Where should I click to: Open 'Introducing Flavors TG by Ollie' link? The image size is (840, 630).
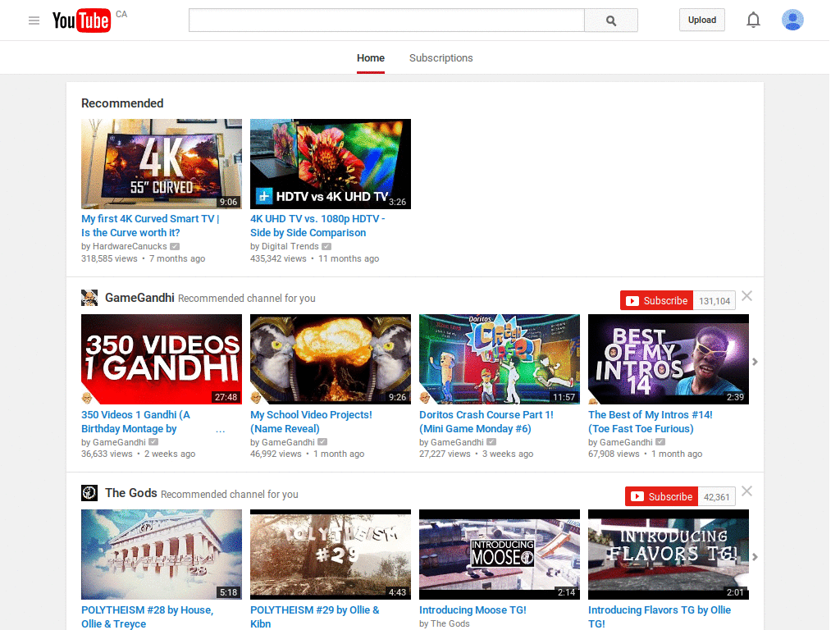[x=660, y=617]
